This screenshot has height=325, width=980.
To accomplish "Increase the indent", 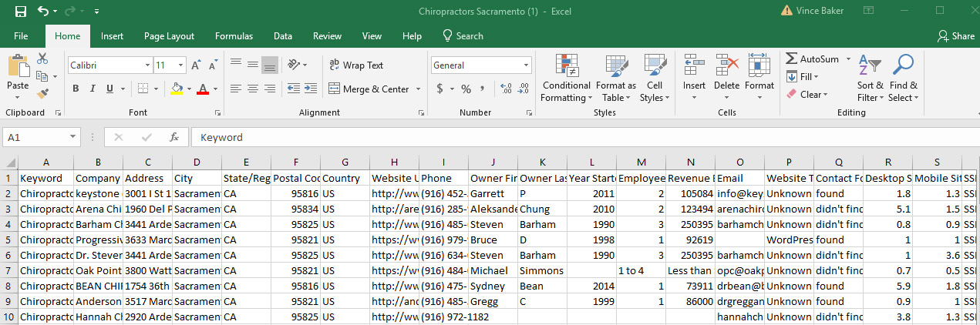I will point(310,89).
